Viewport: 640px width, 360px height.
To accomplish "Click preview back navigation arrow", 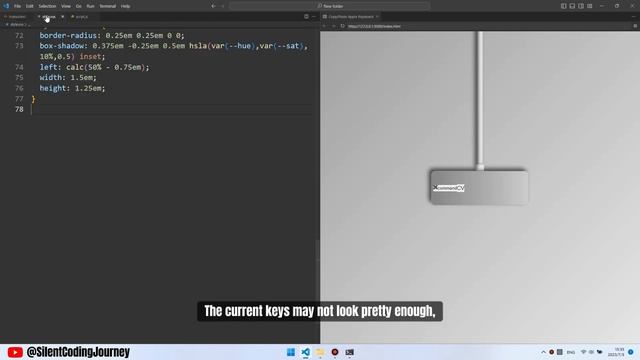I will 324,26.
